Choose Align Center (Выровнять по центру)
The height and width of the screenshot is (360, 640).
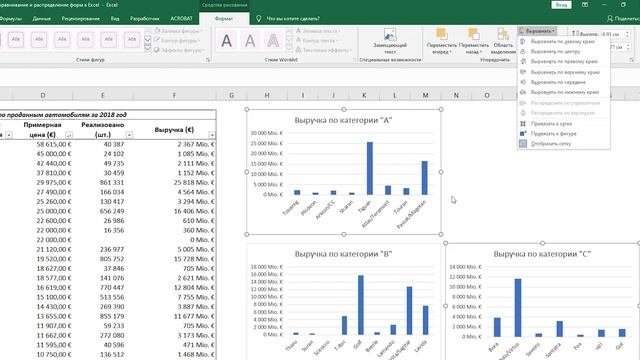(x=563, y=51)
